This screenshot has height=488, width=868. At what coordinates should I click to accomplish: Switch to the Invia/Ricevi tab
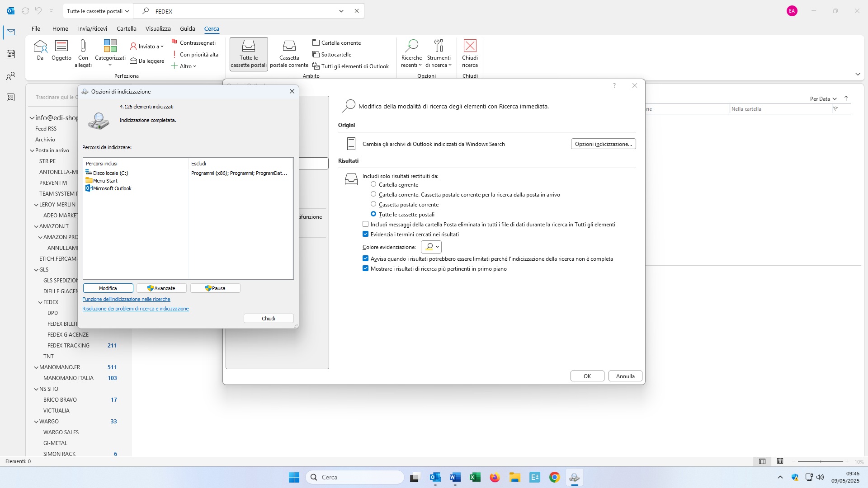(x=93, y=28)
